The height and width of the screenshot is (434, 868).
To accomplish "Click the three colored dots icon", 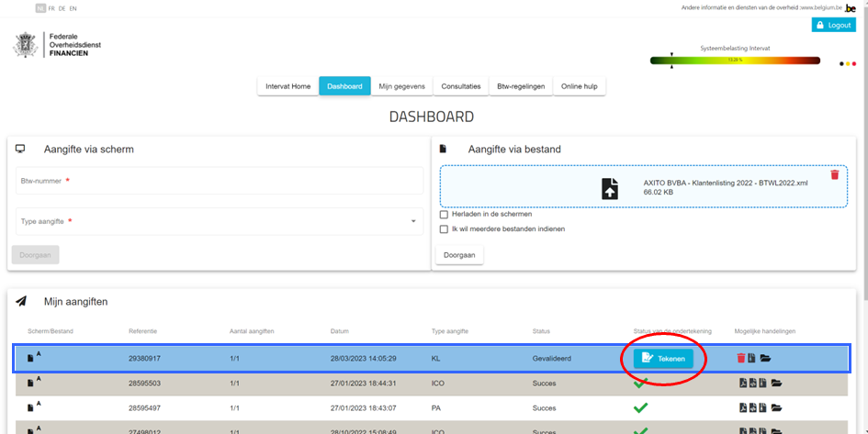I will 848,63.
